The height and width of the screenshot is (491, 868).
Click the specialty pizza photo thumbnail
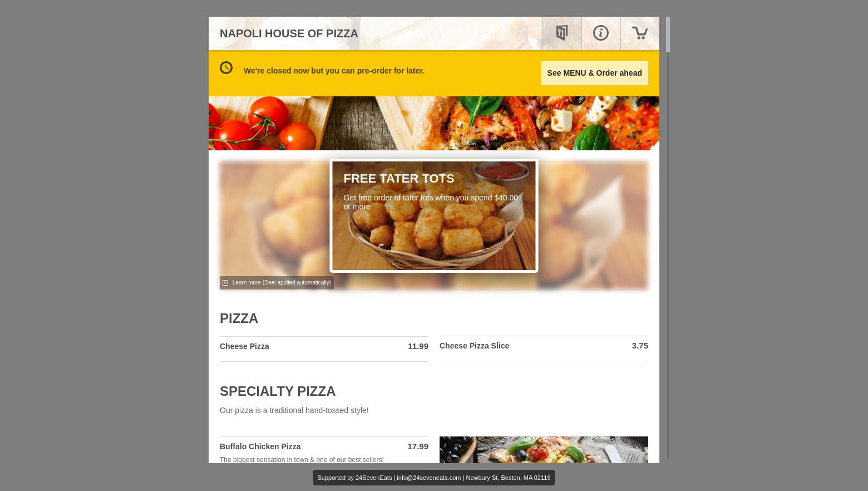point(544,450)
